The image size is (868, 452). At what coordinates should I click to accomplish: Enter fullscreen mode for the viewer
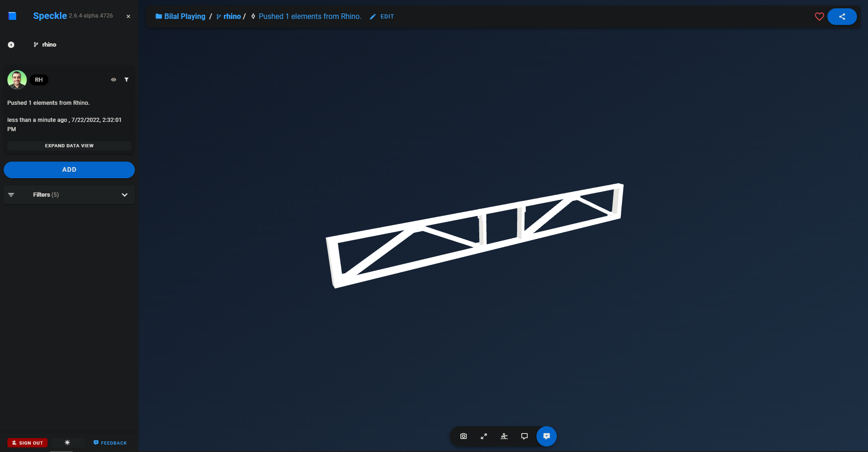[x=483, y=436]
